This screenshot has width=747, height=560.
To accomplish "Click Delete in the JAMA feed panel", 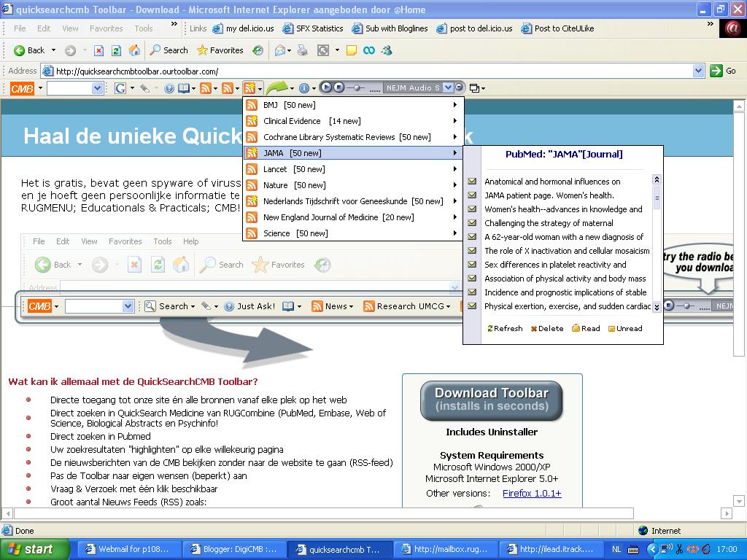I will [x=547, y=329].
